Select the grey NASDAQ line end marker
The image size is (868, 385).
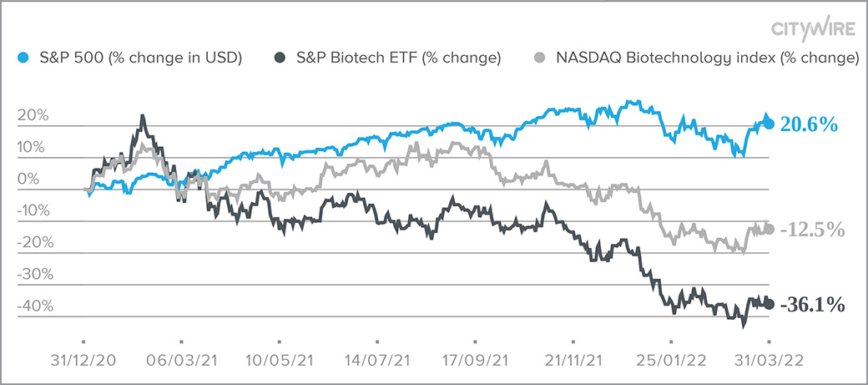pos(769,230)
